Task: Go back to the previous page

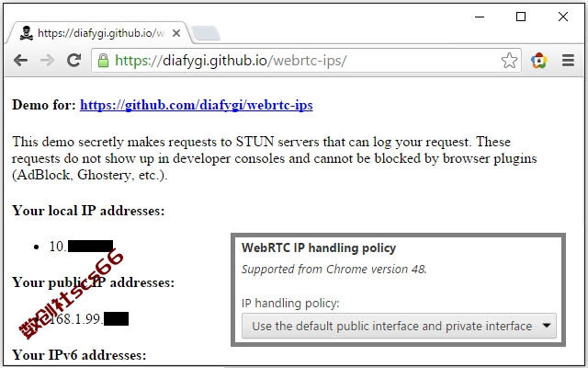Action: click(20, 60)
